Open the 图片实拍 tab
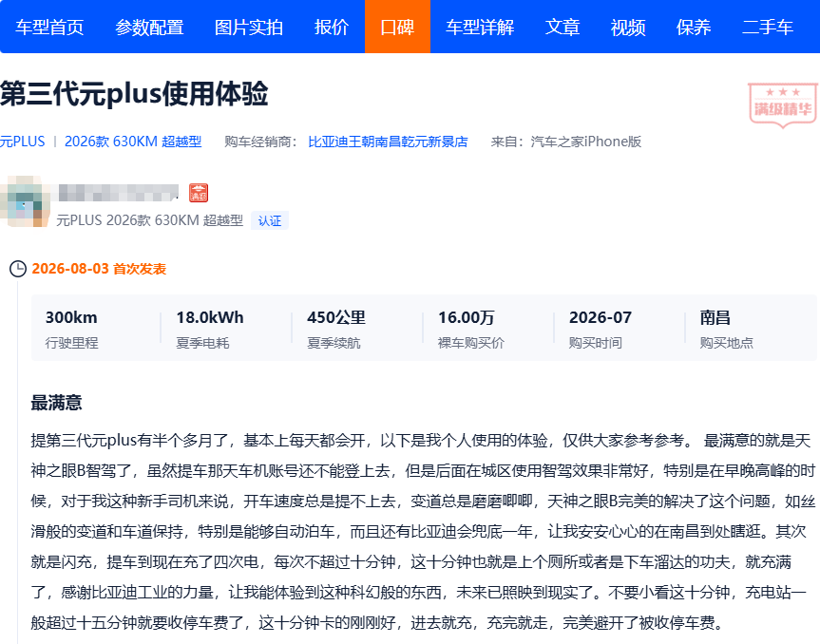Screen dimensions: 820x644 point(249,28)
